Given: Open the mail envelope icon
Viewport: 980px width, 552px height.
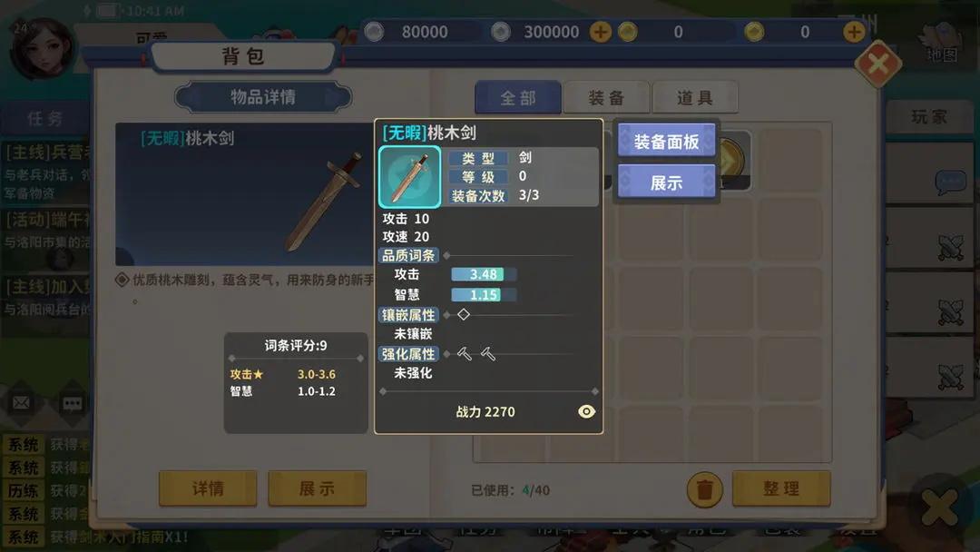Looking at the screenshot, I should click(21, 402).
